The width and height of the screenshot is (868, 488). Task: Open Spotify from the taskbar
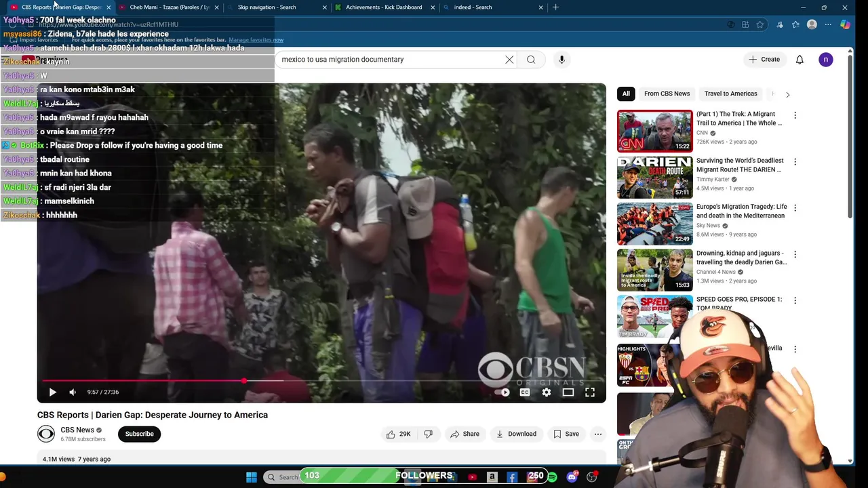pyautogui.click(x=552, y=477)
